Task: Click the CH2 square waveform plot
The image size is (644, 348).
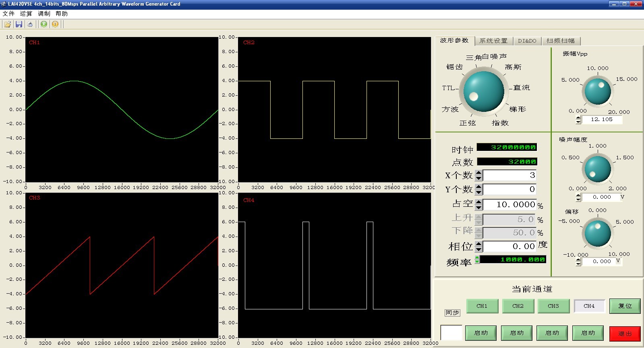Action: tap(335, 109)
